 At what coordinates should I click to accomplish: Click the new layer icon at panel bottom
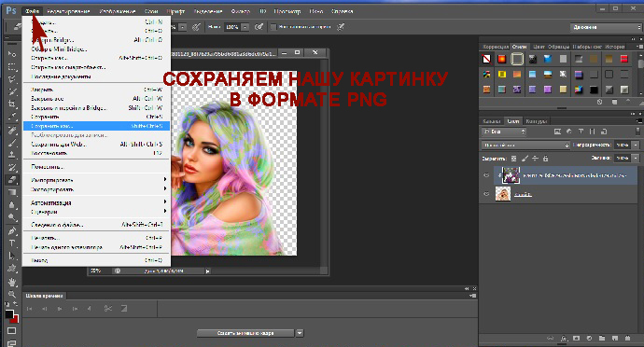click(x=615, y=339)
